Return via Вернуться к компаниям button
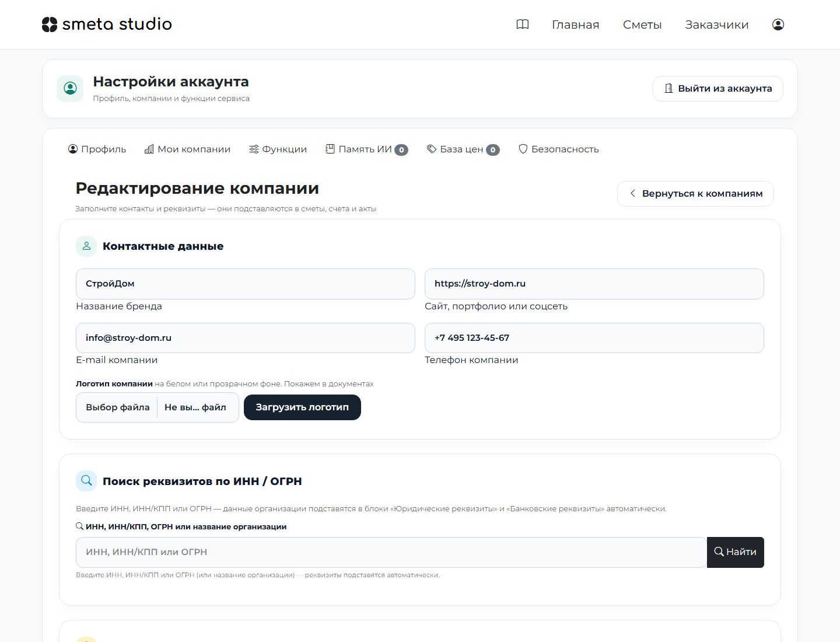 [695, 194]
